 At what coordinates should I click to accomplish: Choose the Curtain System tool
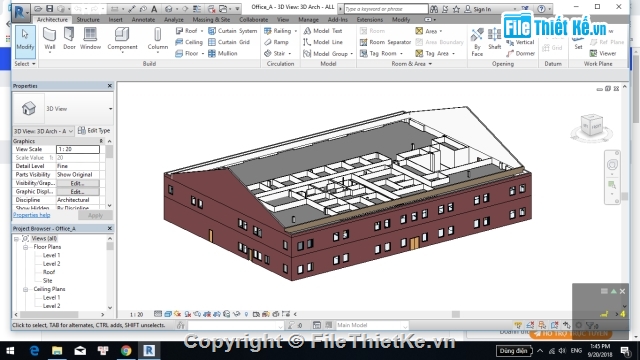(x=233, y=31)
